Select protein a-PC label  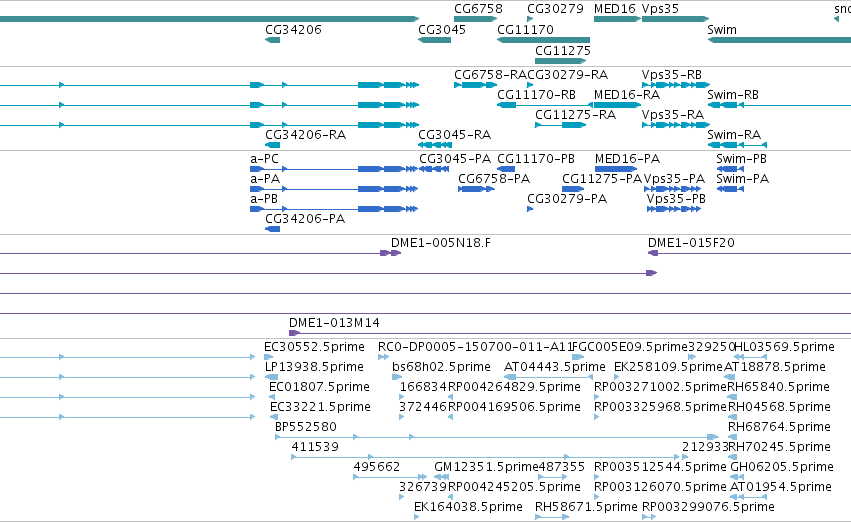click(x=264, y=160)
